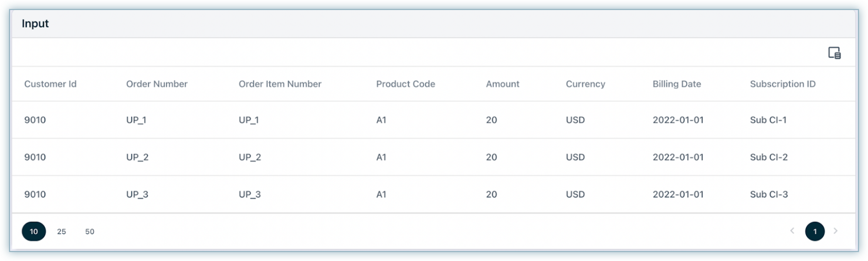Go to the next page arrow
Image resolution: width=868 pixels, height=261 pixels.
point(835,231)
